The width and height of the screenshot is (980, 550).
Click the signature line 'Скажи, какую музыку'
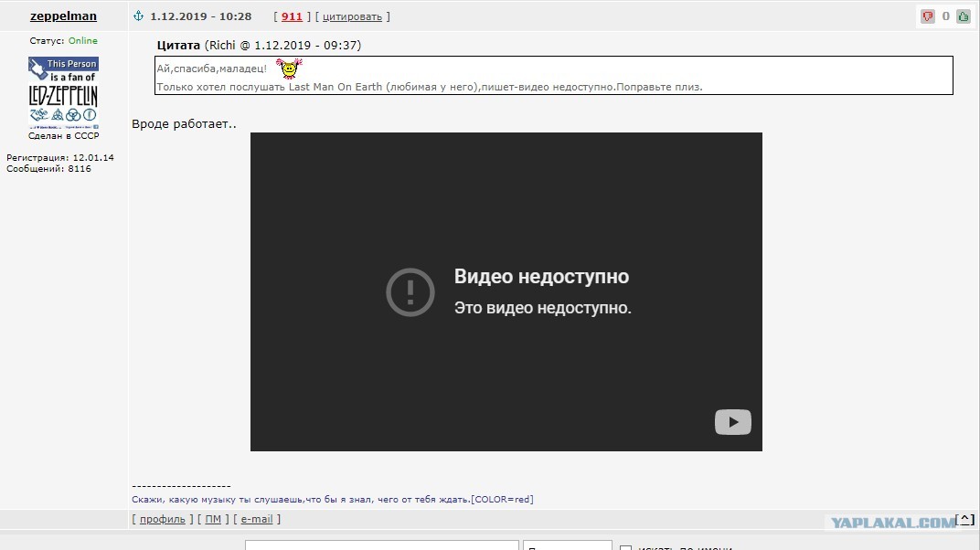click(333, 500)
